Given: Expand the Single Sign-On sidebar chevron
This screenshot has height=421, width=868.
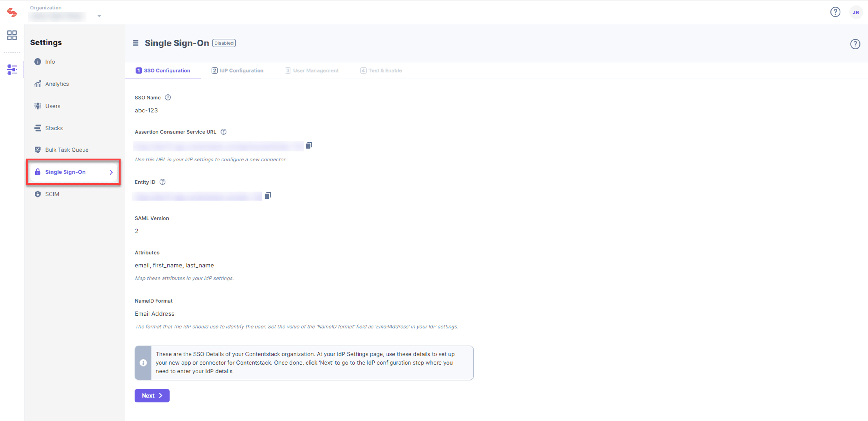Looking at the screenshot, I should pos(111,172).
